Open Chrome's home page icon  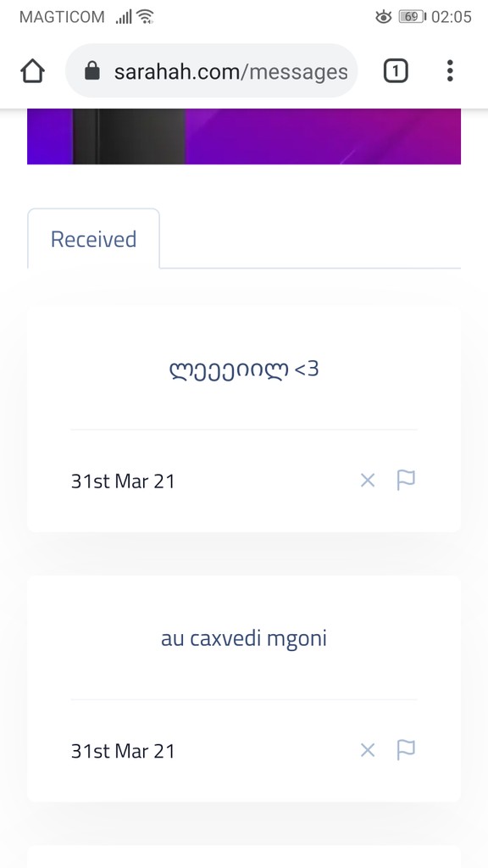32,71
